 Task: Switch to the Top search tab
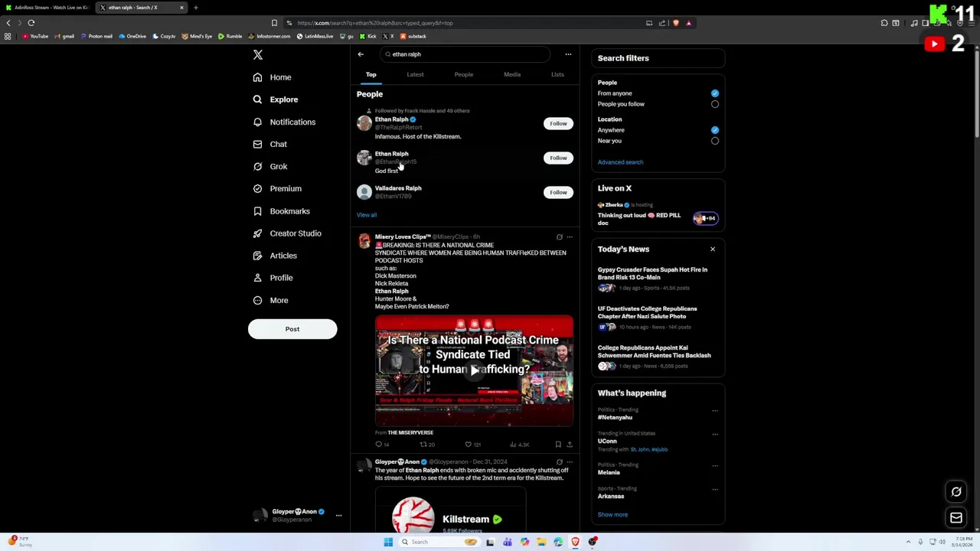pos(371,75)
